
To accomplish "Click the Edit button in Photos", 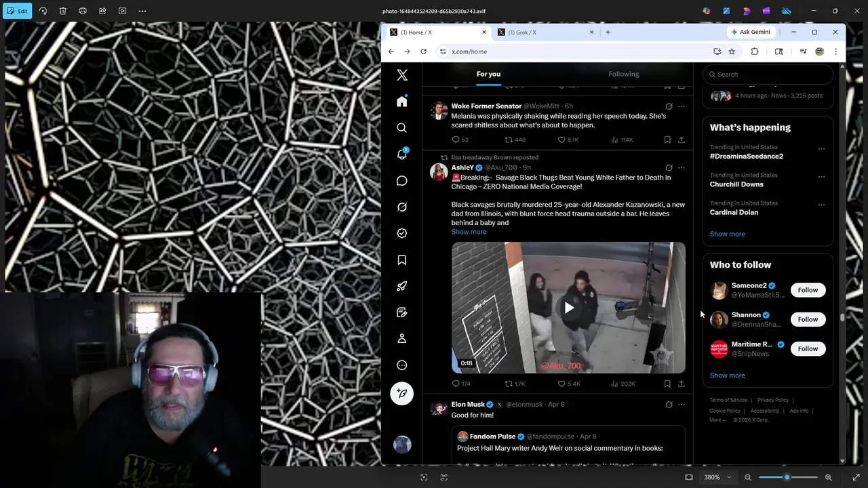I will point(18,11).
